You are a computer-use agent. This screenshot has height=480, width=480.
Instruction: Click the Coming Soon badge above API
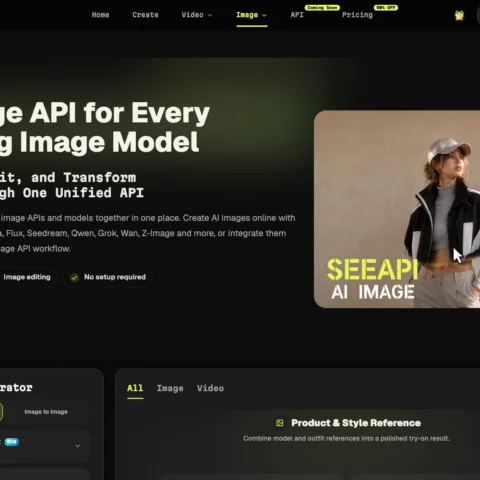pos(322,7)
